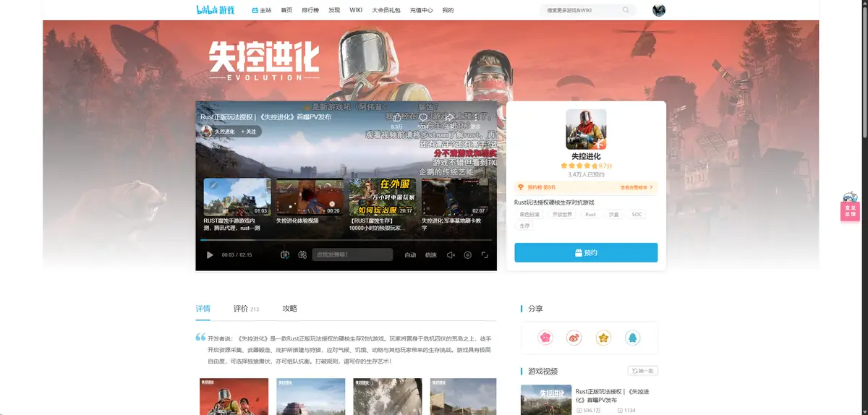Click 换一批 refresh videos button
The image size is (868, 415).
(x=642, y=371)
